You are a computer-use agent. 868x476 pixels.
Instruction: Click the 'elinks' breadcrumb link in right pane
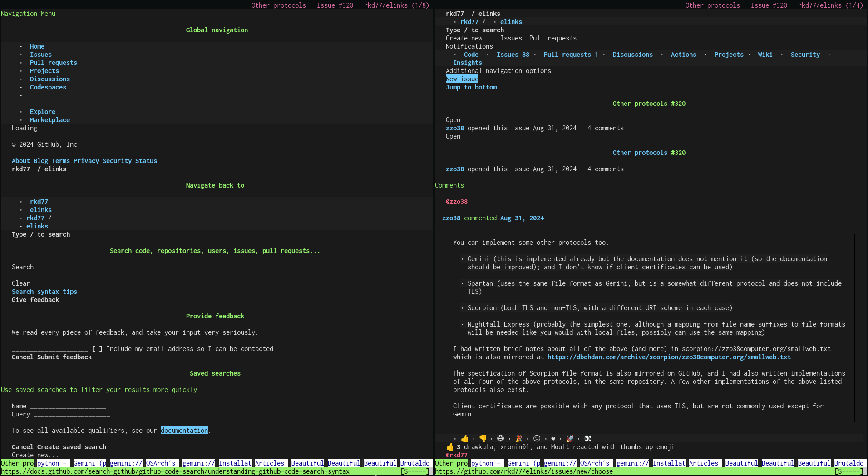click(511, 22)
